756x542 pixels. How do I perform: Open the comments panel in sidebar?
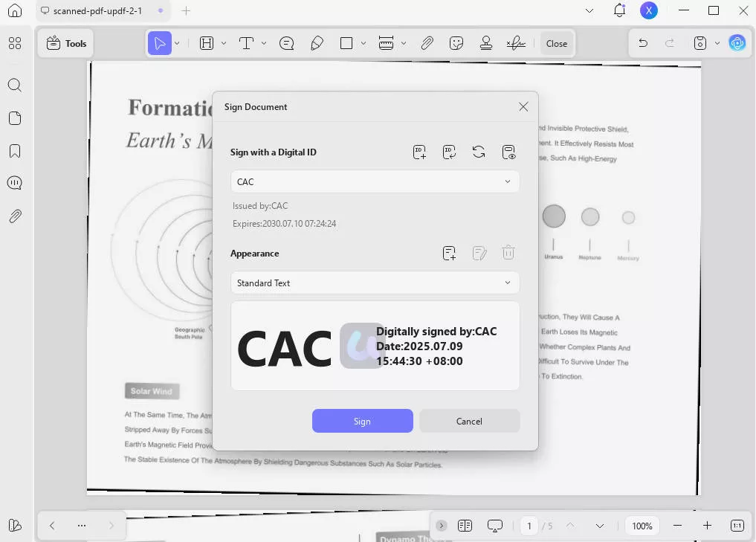15,183
